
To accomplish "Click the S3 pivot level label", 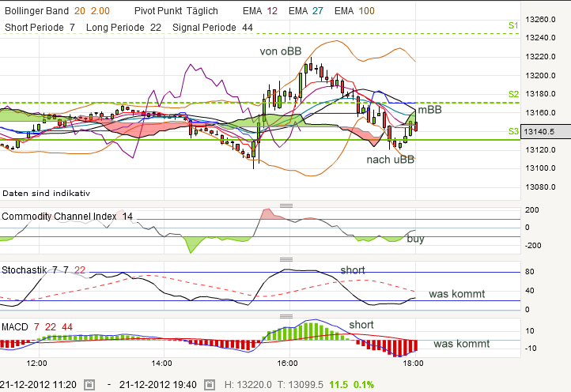I will (x=513, y=131).
